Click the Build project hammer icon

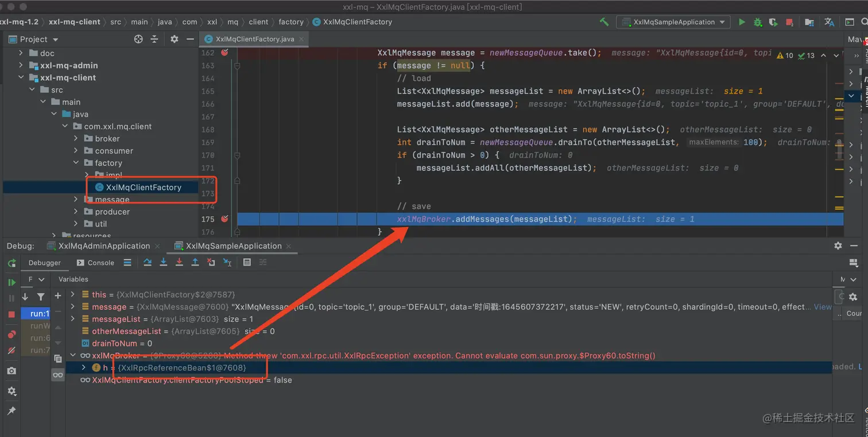coord(604,22)
